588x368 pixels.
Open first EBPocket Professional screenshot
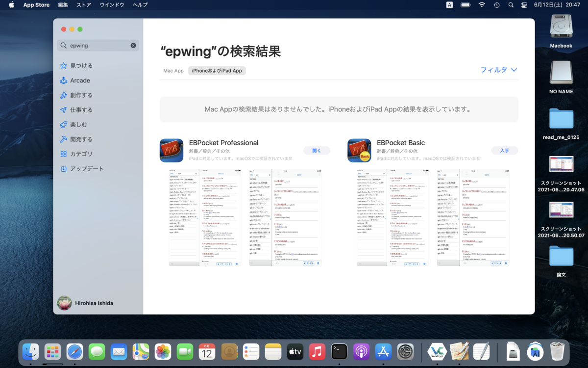coord(205,218)
